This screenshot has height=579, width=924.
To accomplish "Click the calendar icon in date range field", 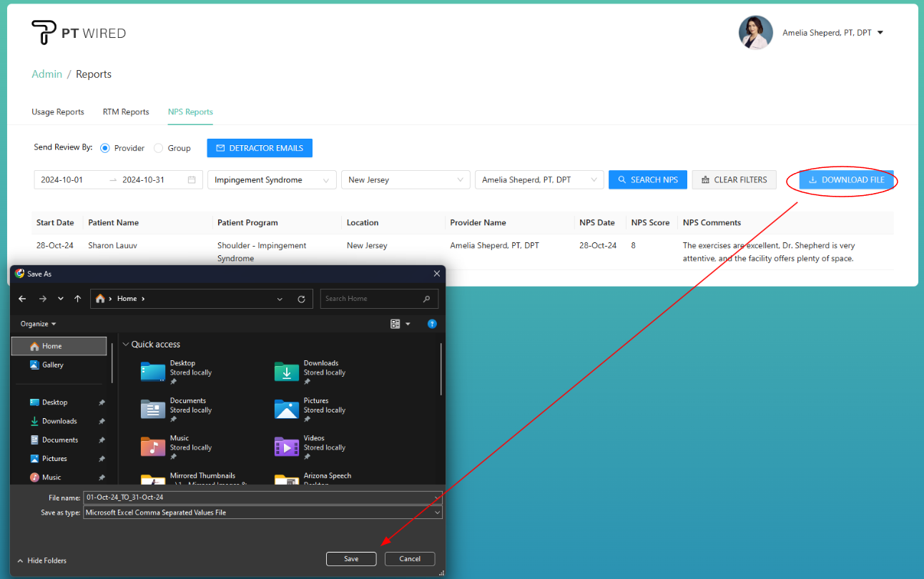I will tap(192, 180).
